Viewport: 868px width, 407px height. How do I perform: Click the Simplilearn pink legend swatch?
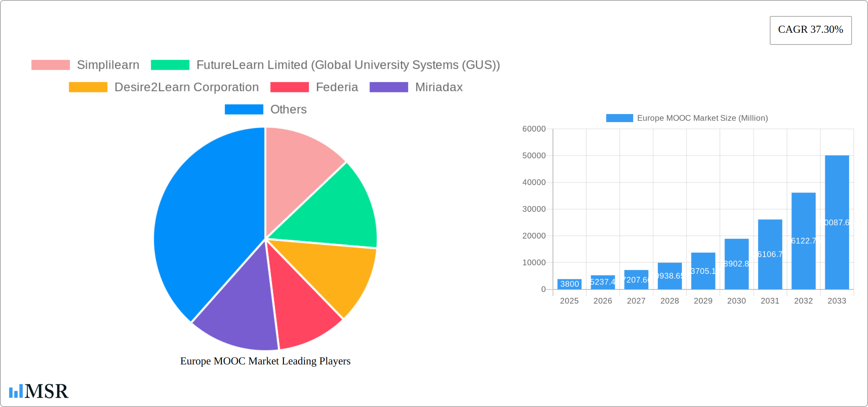coord(51,65)
